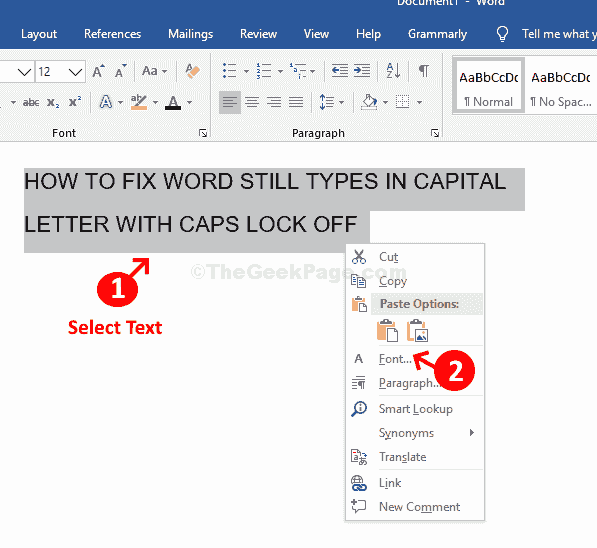
Task: Open the line spacing dropdown arrow
Action: pyautogui.click(x=341, y=102)
